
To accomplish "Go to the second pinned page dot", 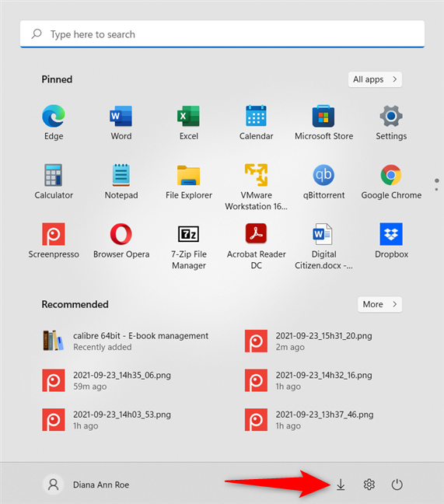I will click(x=436, y=189).
